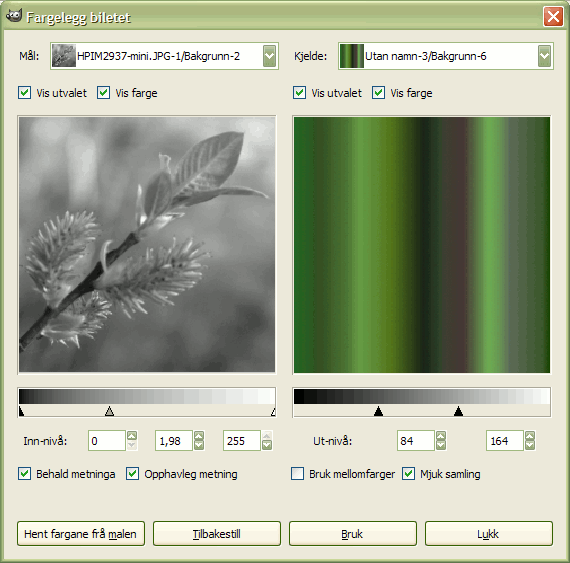Disable the Behald metninga checkbox

click(24, 474)
